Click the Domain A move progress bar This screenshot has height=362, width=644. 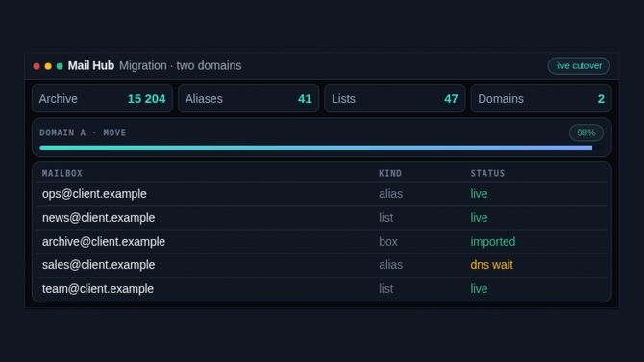click(x=322, y=148)
